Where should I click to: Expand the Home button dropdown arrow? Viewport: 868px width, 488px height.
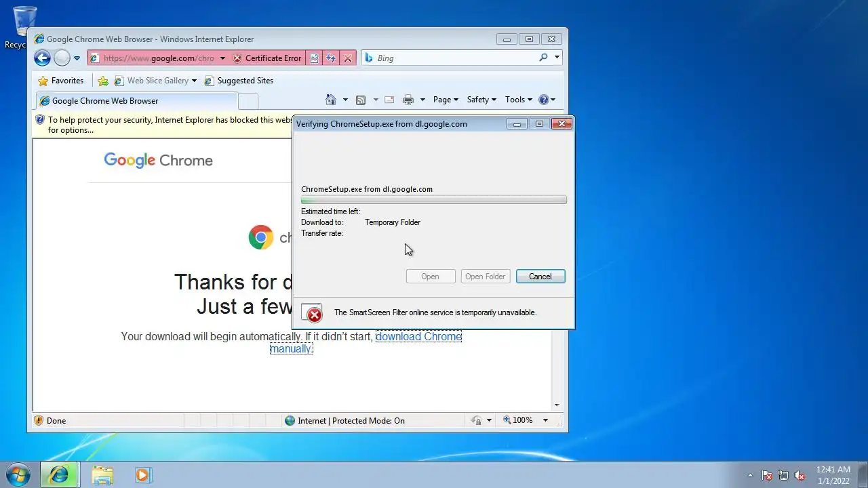click(x=345, y=100)
